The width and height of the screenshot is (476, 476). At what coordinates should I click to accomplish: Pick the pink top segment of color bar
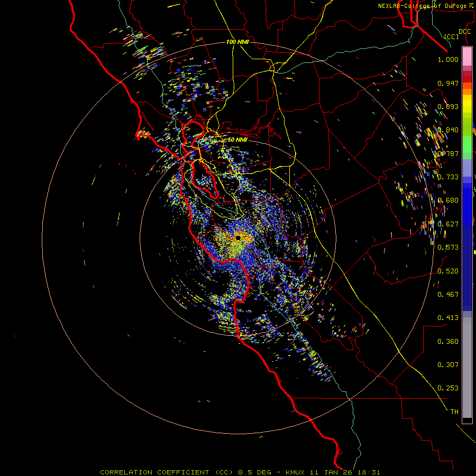(x=467, y=57)
